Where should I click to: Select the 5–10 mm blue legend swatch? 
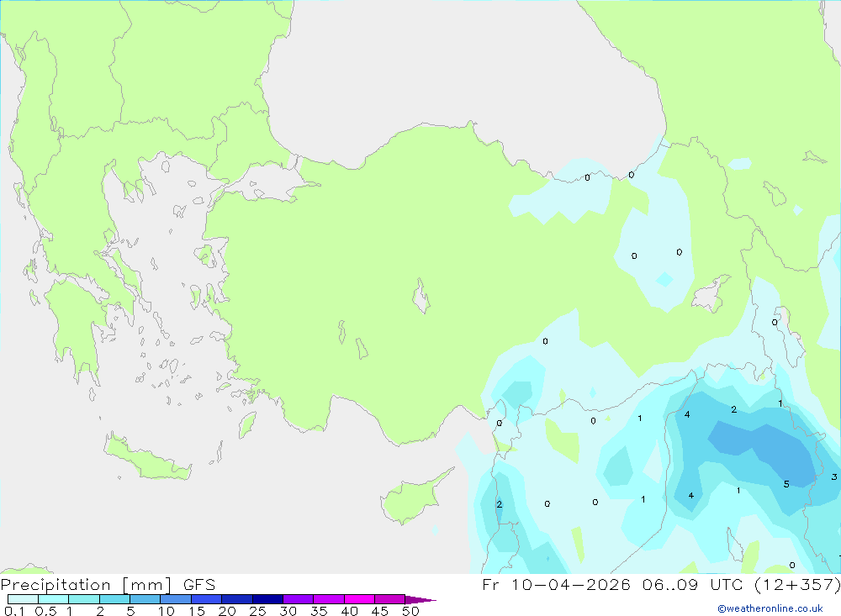tap(145, 599)
